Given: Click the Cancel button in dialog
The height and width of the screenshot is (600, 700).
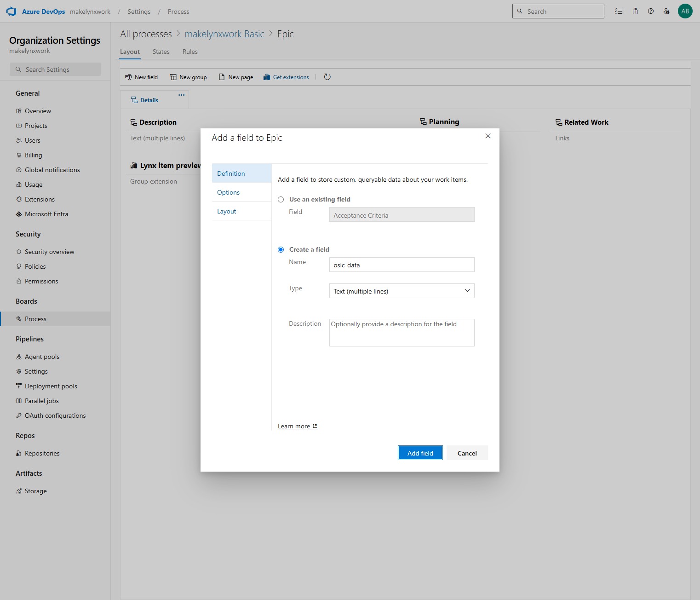Looking at the screenshot, I should (x=467, y=453).
